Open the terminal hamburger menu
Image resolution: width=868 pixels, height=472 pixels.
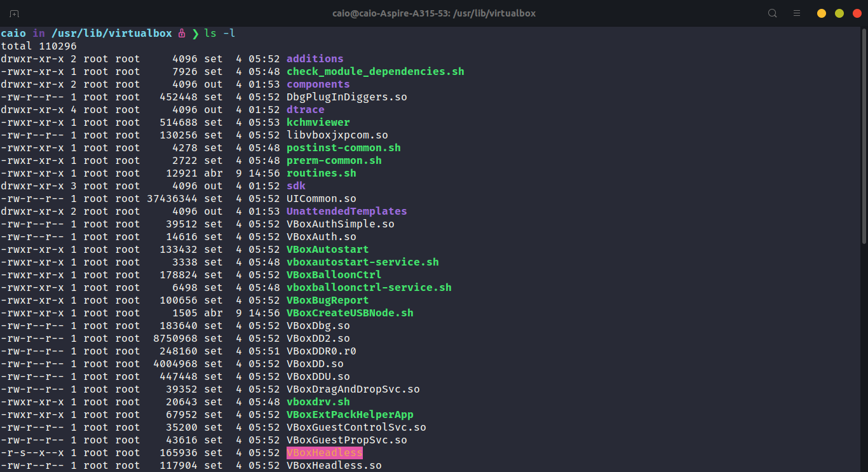[x=797, y=13]
